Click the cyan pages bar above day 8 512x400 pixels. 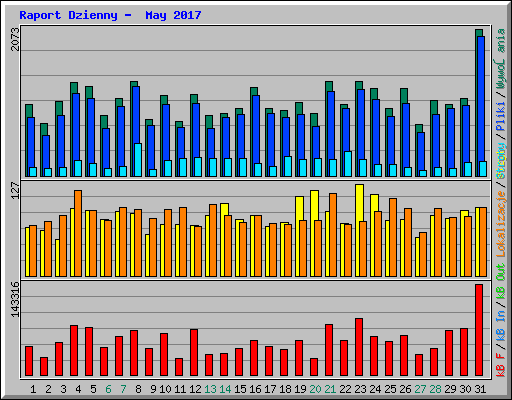point(138,160)
